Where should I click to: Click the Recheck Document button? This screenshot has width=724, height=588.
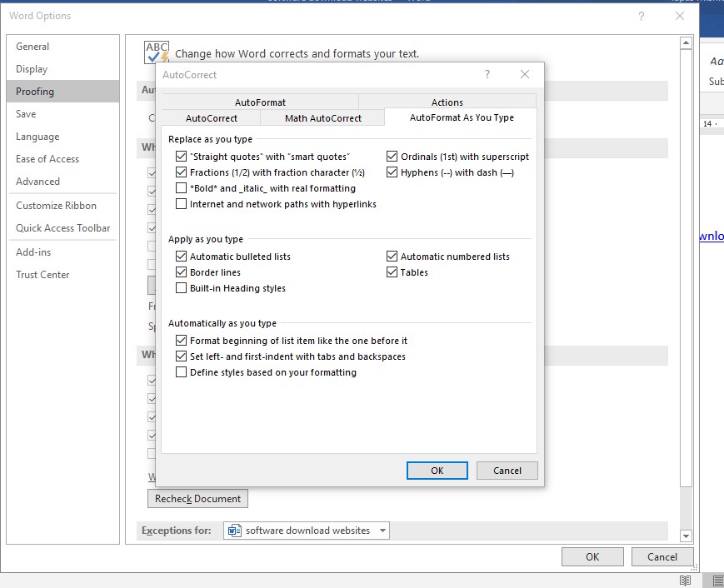coord(197,498)
